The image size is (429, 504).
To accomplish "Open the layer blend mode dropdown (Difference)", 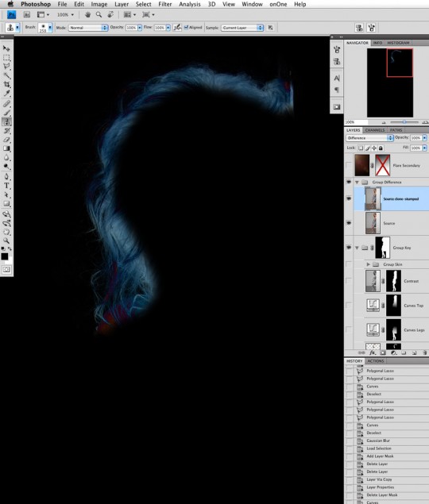I will coord(369,138).
